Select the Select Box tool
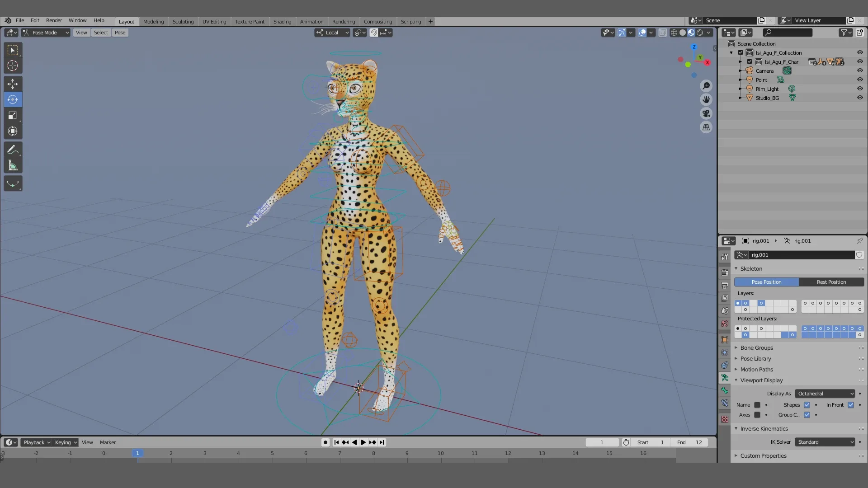The image size is (868, 488). coord(13,50)
